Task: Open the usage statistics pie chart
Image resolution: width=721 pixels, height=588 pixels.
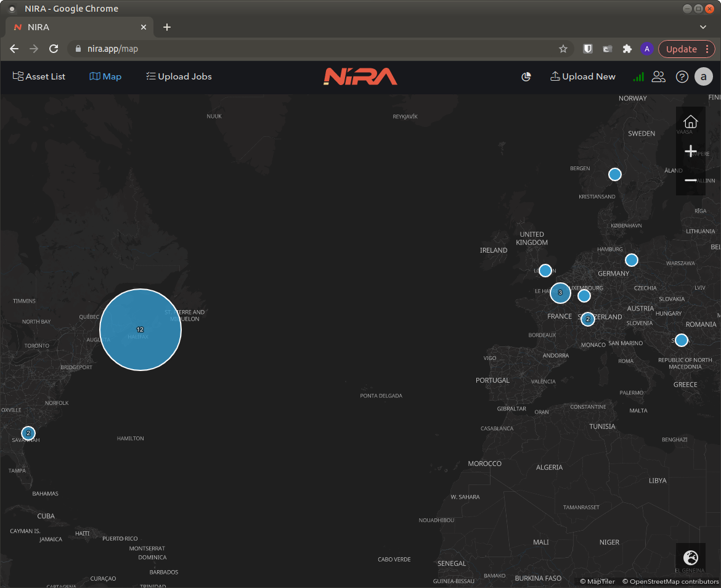Action: pos(526,76)
